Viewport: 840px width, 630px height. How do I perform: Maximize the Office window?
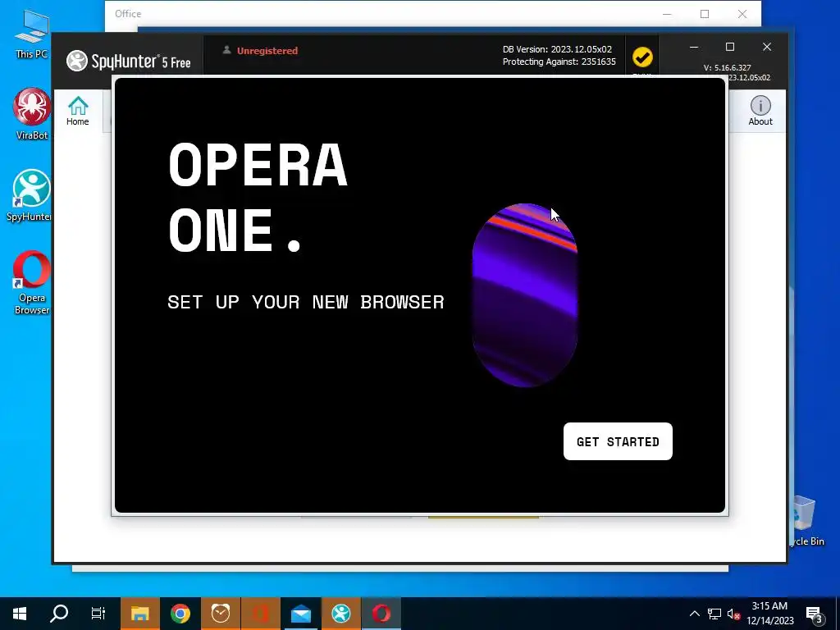pyautogui.click(x=705, y=14)
